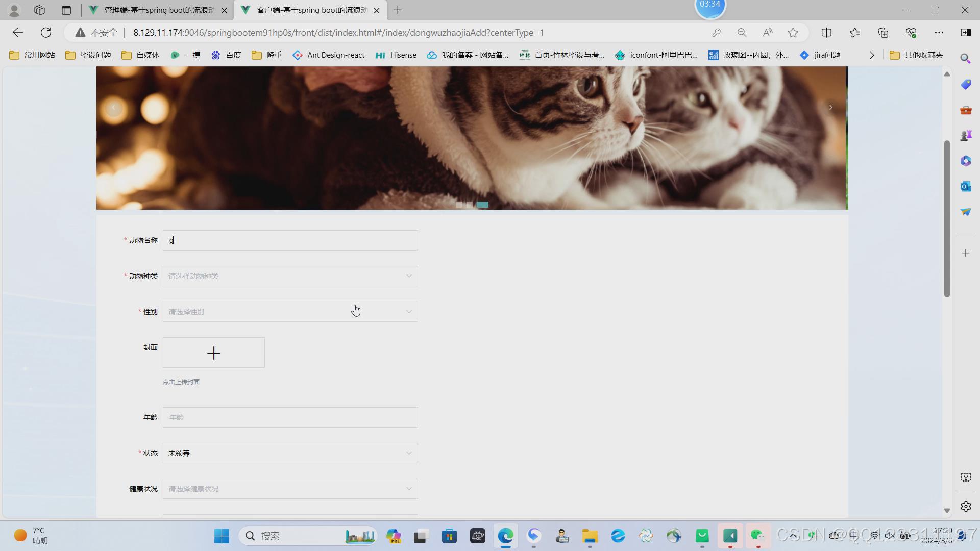The width and height of the screenshot is (980, 551).
Task: Open the browser settings three-dots menu
Action: (939, 33)
